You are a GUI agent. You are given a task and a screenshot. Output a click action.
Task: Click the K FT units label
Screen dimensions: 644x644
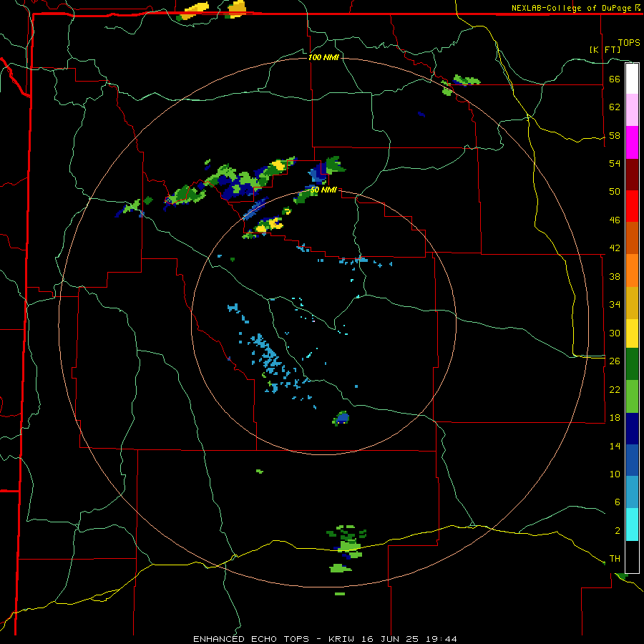click(605, 49)
